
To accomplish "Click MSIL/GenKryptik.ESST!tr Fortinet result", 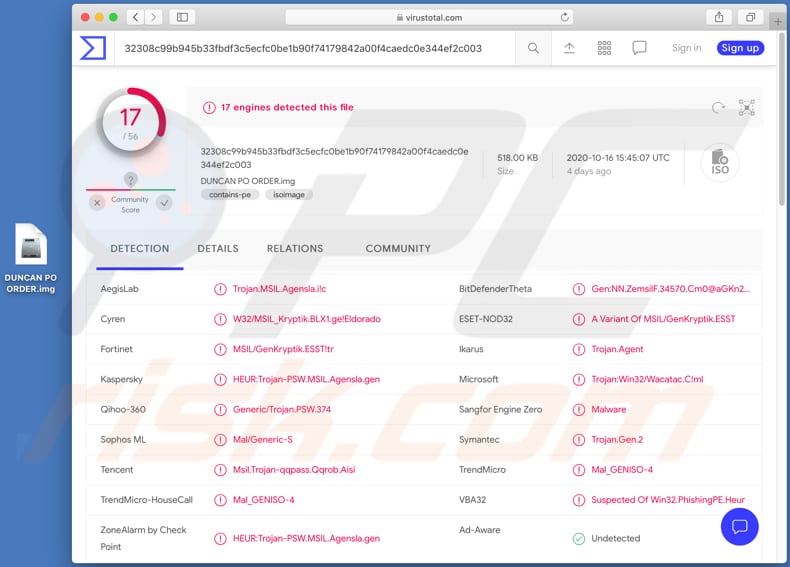I will pos(283,349).
